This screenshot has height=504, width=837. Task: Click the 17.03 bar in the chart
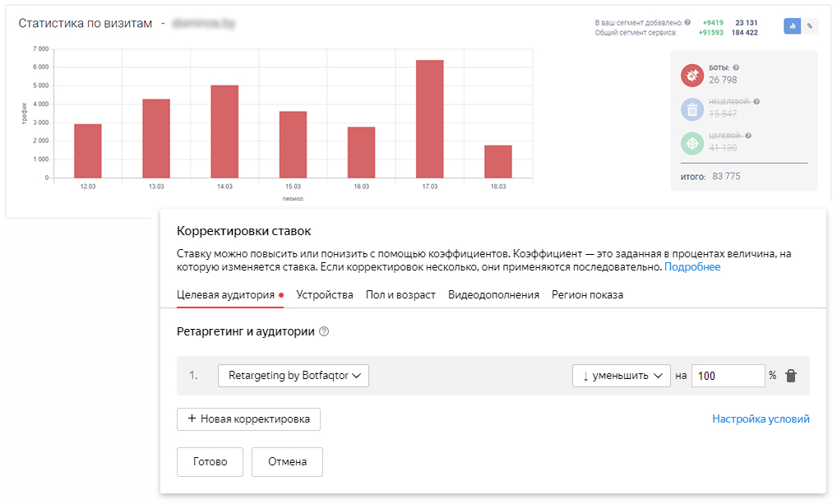pos(429,119)
